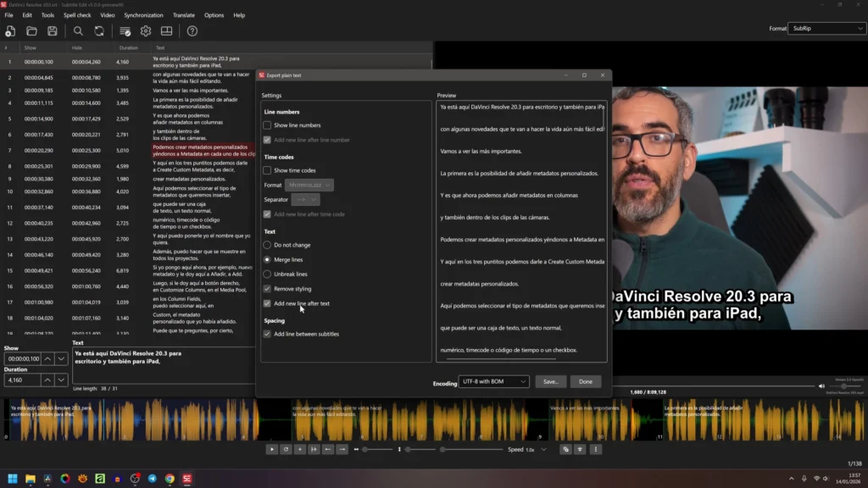
Task: Open the Edit menu
Action: point(27,15)
